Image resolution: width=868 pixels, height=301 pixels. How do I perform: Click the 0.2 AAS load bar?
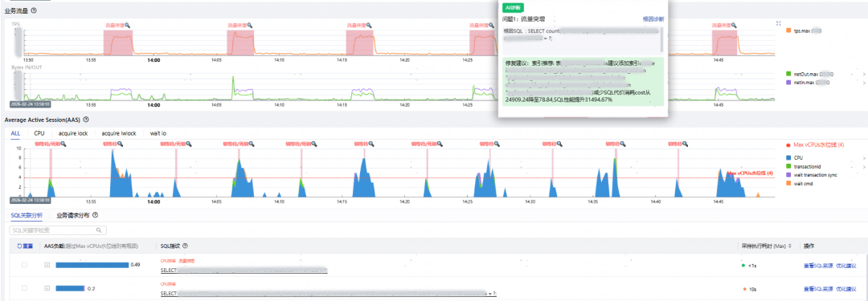click(70, 288)
